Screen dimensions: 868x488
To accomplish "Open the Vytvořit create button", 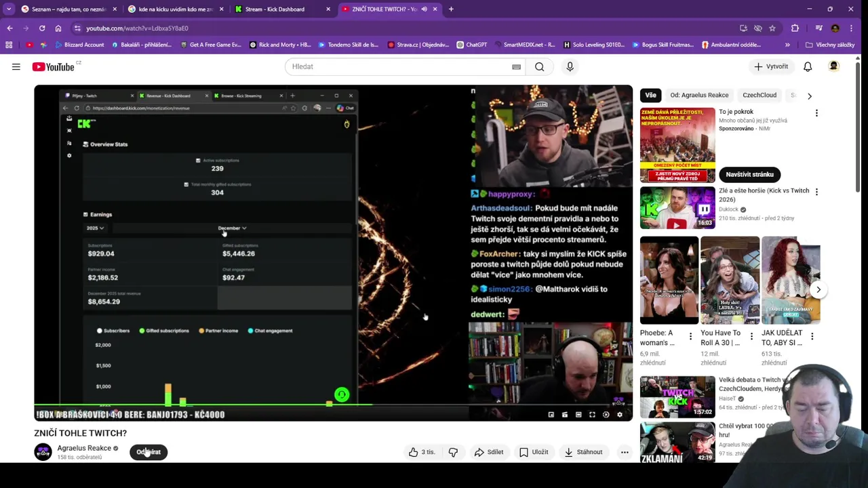I will click(x=771, y=66).
